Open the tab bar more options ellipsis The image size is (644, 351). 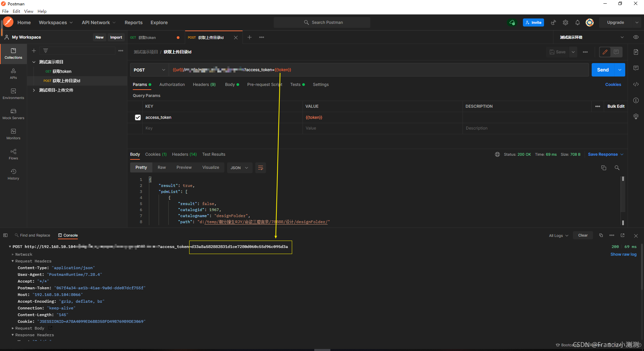click(x=262, y=37)
